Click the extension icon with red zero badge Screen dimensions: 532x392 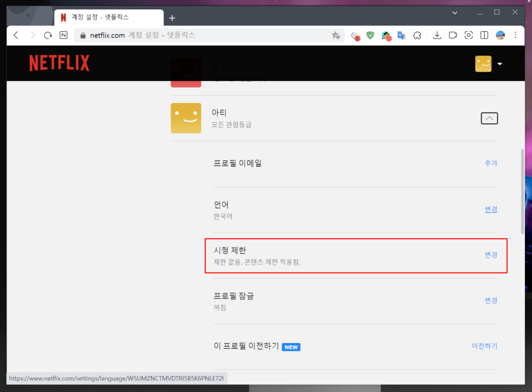pyautogui.click(x=355, y=36)
